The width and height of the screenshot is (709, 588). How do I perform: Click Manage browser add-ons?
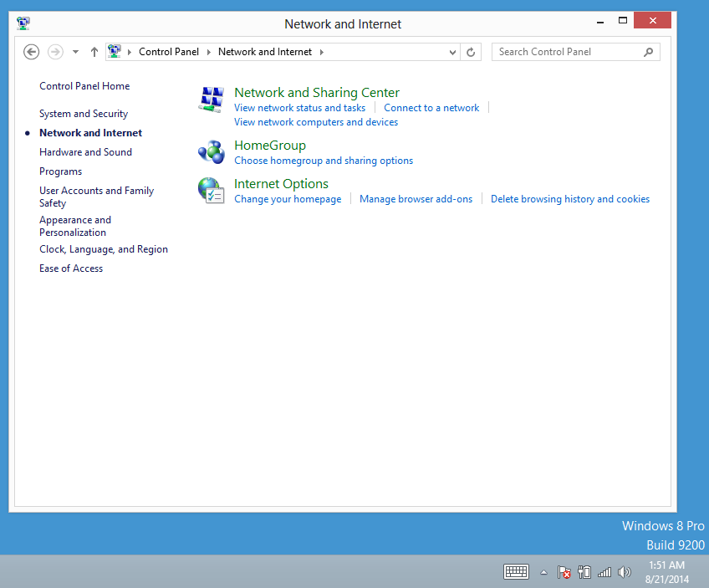point(416,199)
